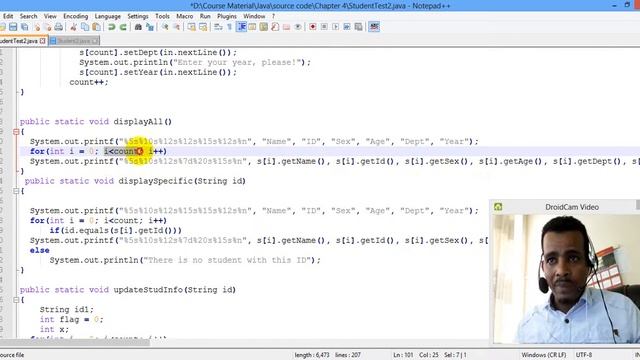Image resolution: width=640 pixels, height=360 pixels.
Task: Open the Search menu
Action: [29, 16]
